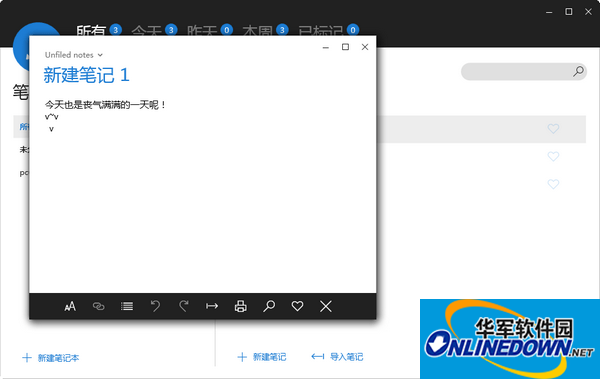
Task: Mark the note as favorite in toolbar
Action: point(297,306)
